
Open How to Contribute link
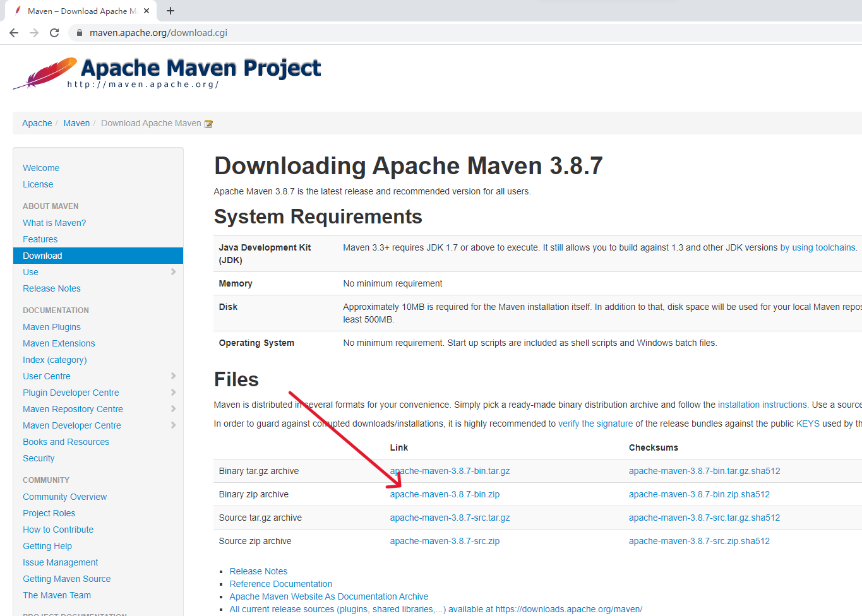pos(58,530)
